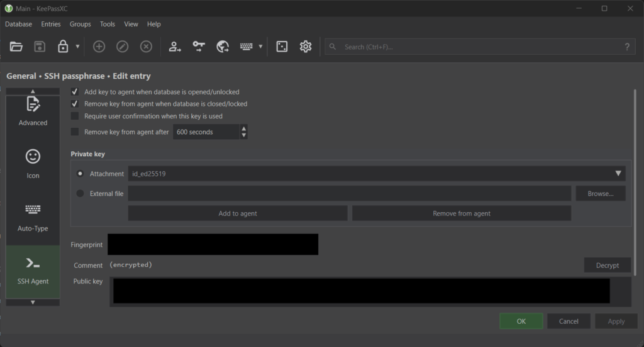This screenshot has width=644, height=347.
Task: Select the External file radio button
Action: click(80, 193)
